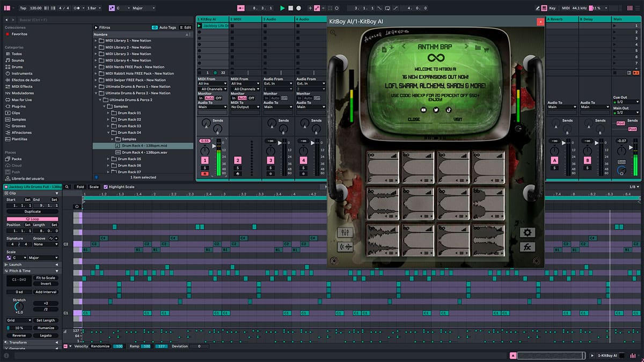Click the search magnifier in clip editor
Screen dimensions: 644x362
[67, 187]
